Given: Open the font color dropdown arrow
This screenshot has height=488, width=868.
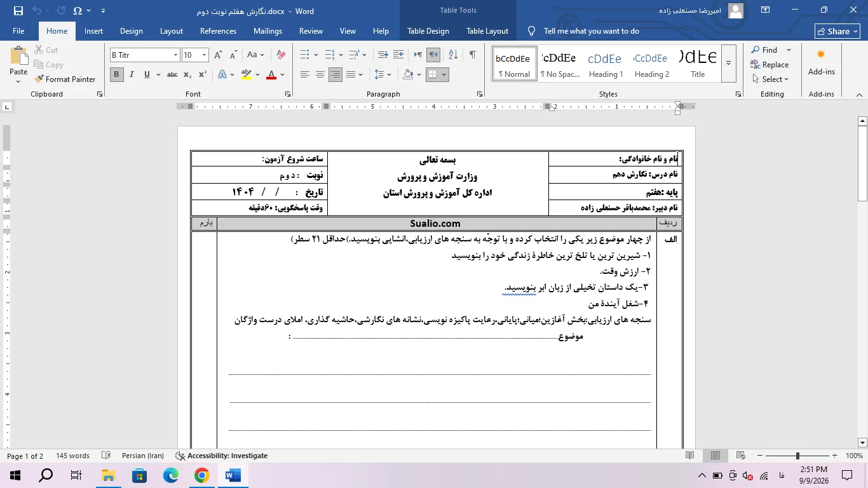Looking at the screenshot, I should tap(283, 74).
